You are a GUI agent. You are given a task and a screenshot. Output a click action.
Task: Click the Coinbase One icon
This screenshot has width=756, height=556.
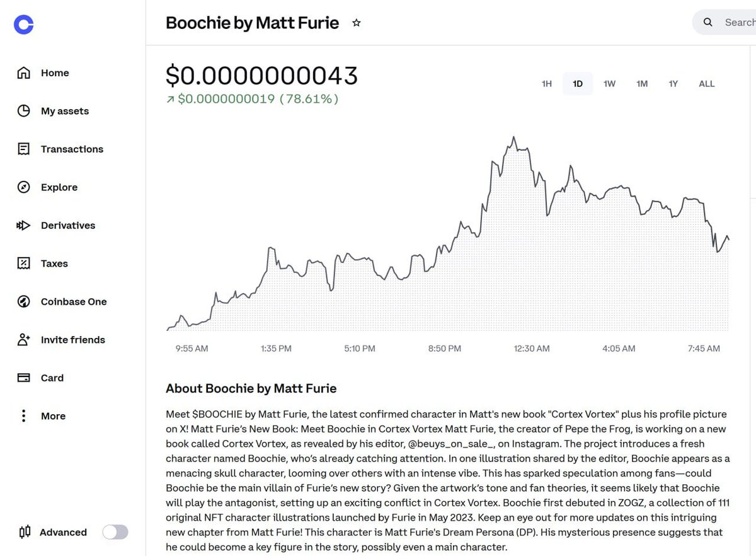[x=23, y=302]
